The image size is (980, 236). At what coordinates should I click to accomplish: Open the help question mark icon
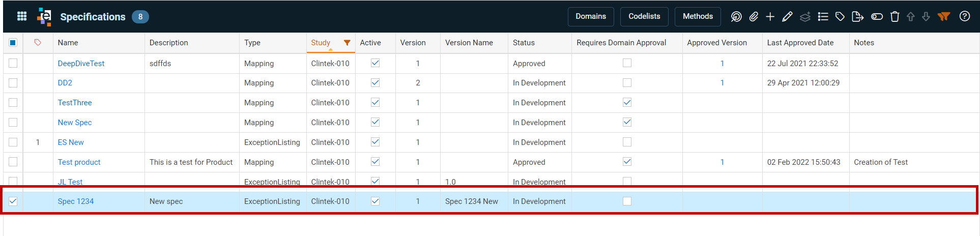click(x=964, y=16)
